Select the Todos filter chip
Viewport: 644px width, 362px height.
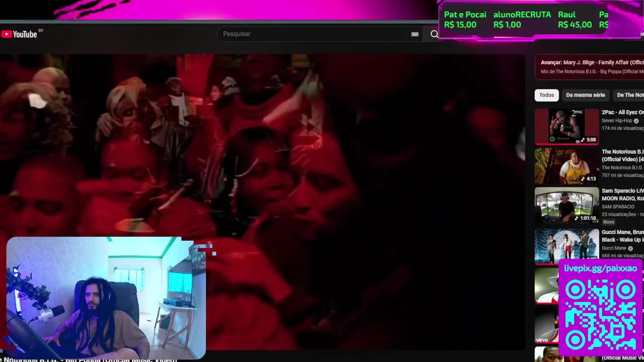(x=546, y=95)
